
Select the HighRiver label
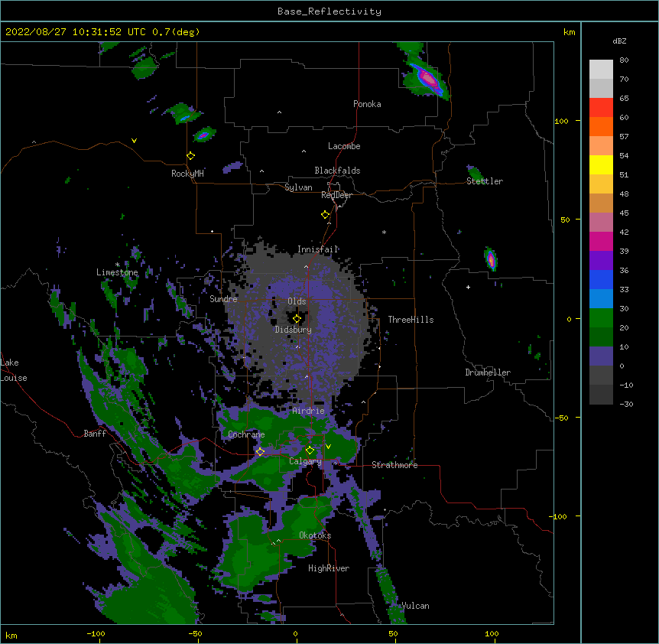click(x=329, y=568)
